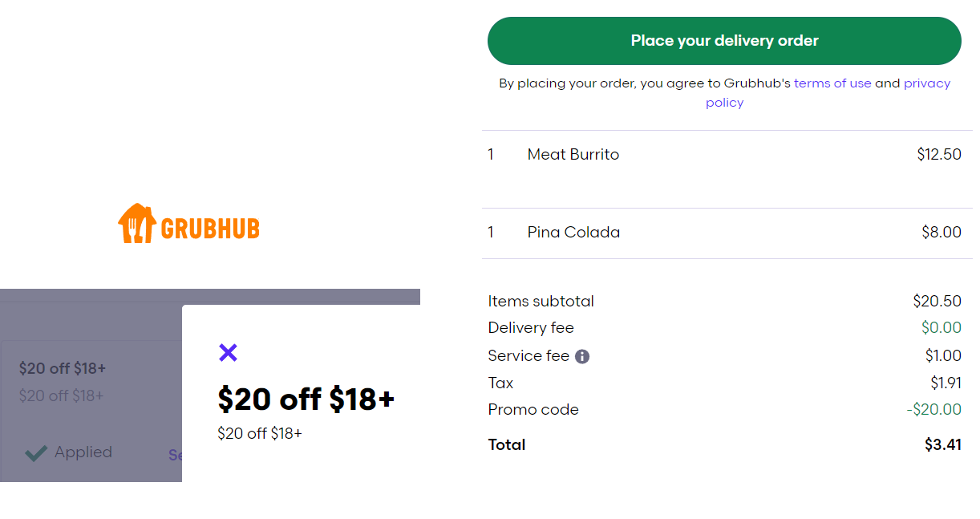Click the bold $20 off $18+ popup heading
This screenshot has height=519, width=980.
click(306, 399)
